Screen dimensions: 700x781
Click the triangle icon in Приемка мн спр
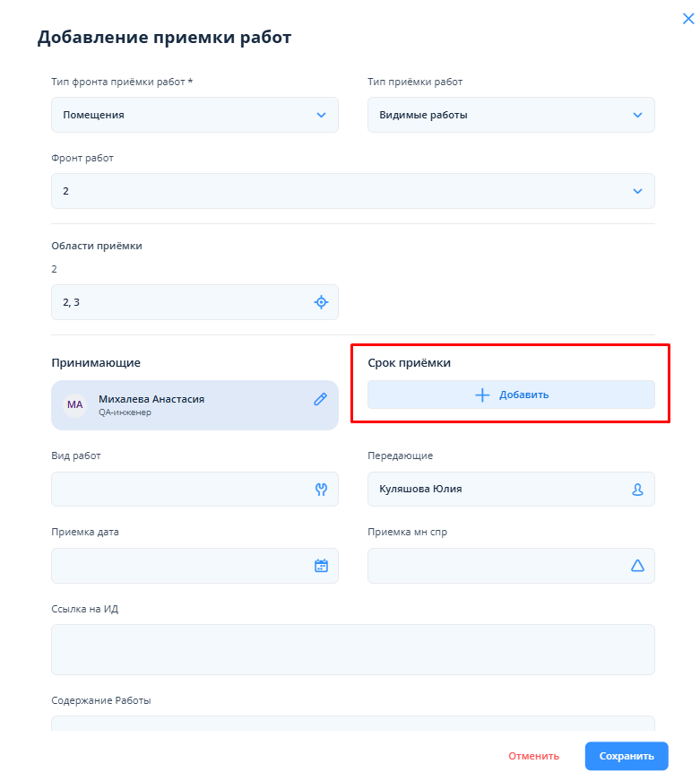point(637,566)
